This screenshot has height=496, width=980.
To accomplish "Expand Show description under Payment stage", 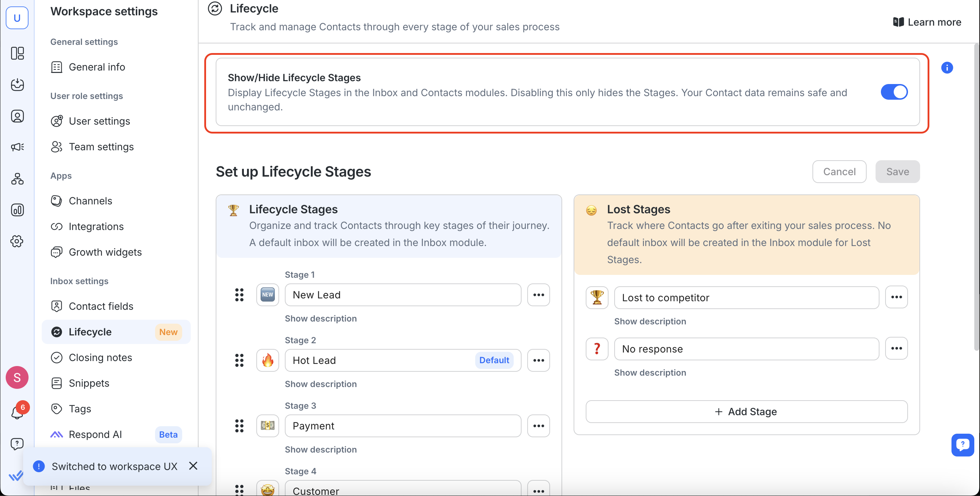I will pyautogui.click(x=320, y=449).
